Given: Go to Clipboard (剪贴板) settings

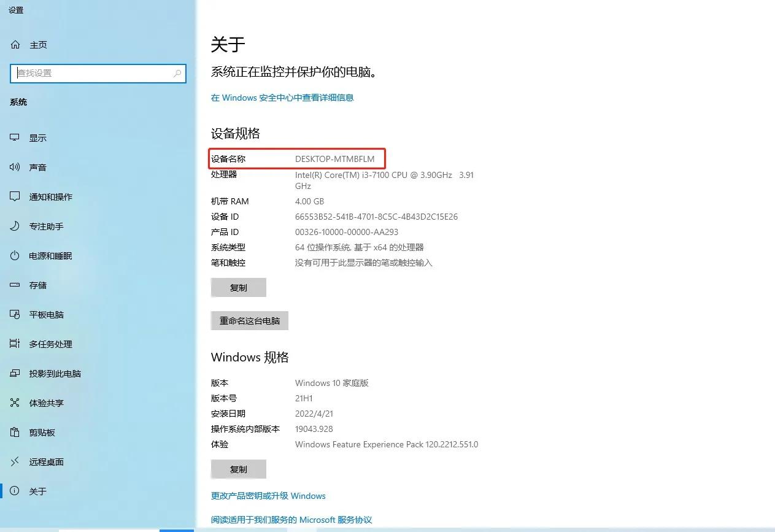Looking at the screenshot, I should (42, 433).
